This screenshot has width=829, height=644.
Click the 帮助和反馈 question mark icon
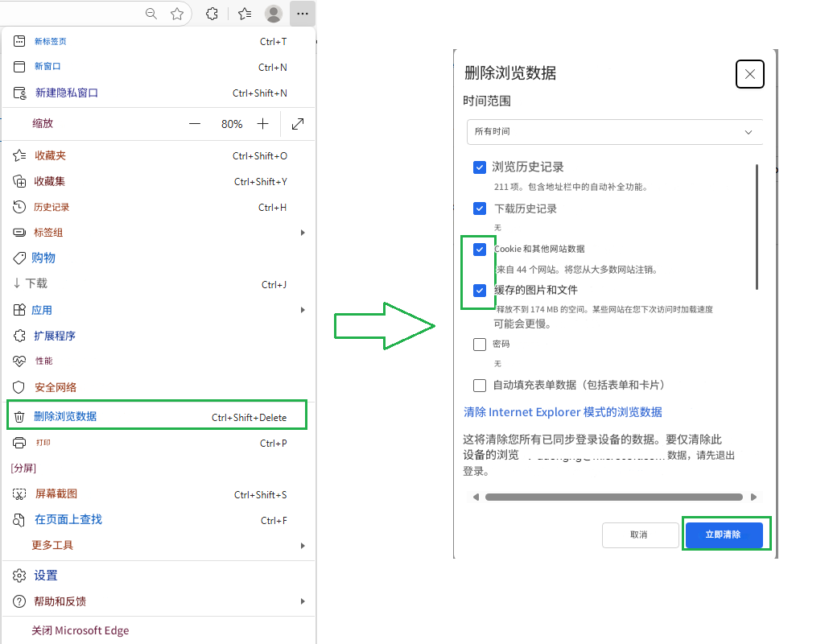tap(19, 601)
